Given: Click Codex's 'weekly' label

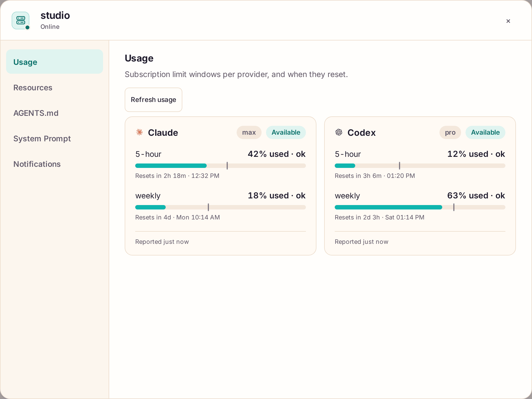Looking at the screenshot, I should (347, 196).
